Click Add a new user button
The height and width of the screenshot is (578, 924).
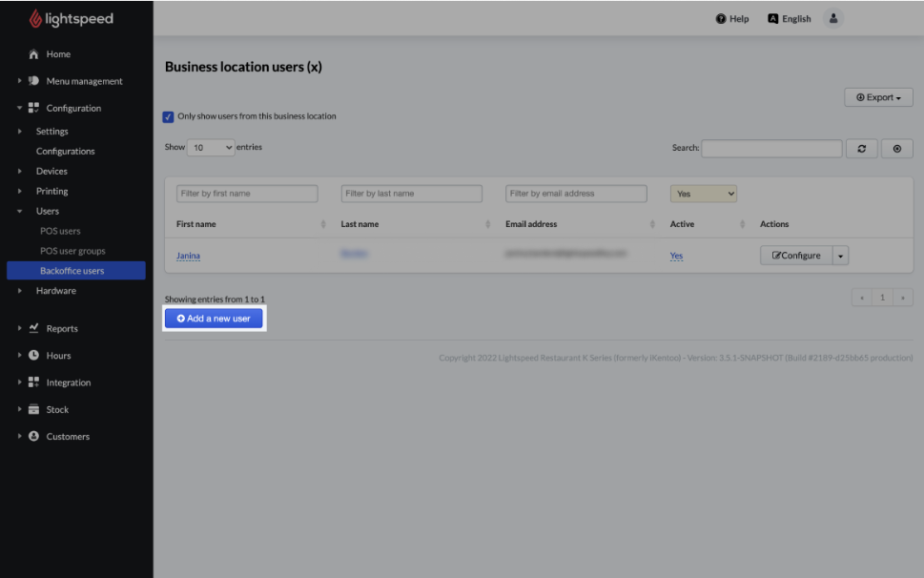click(214, 319)
